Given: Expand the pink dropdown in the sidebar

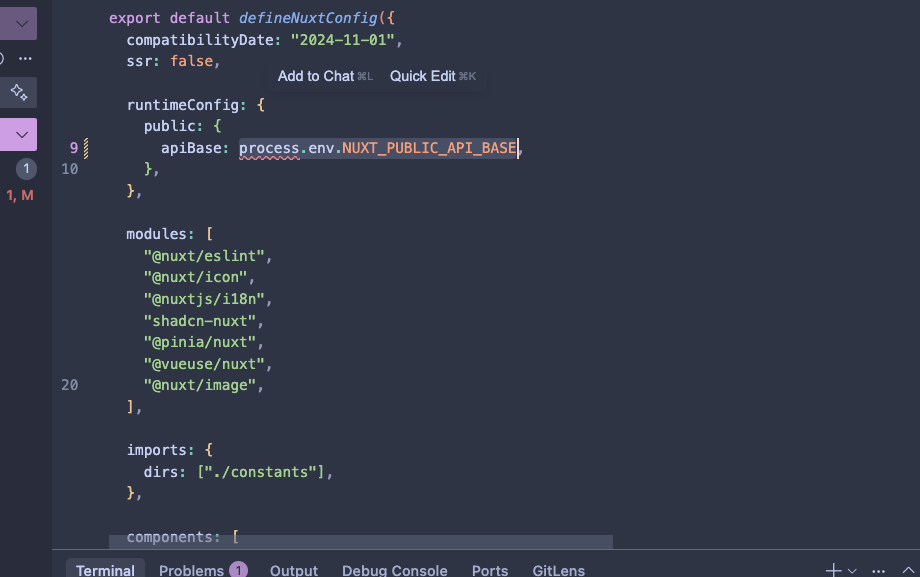Looking at the screenshot, I should pos(24,133).
